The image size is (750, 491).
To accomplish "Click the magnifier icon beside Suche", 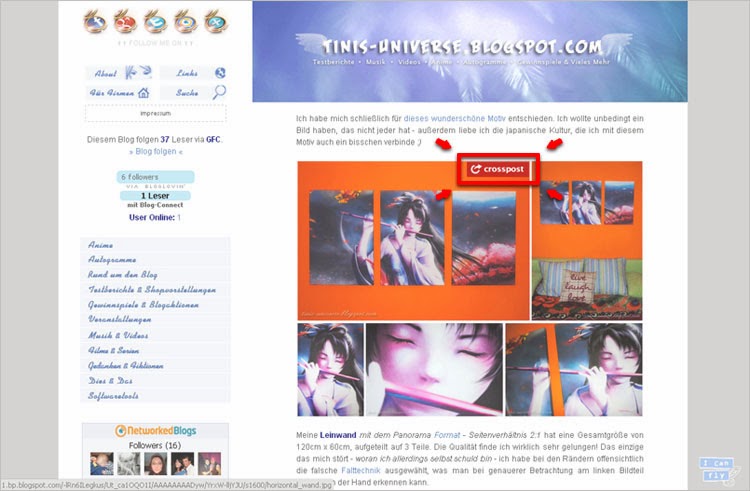I will [220, 92].
